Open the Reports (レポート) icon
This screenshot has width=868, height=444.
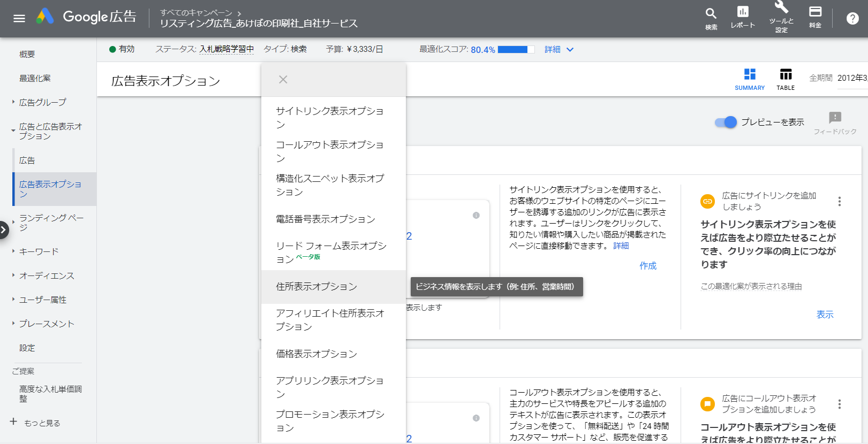[743, 13]
